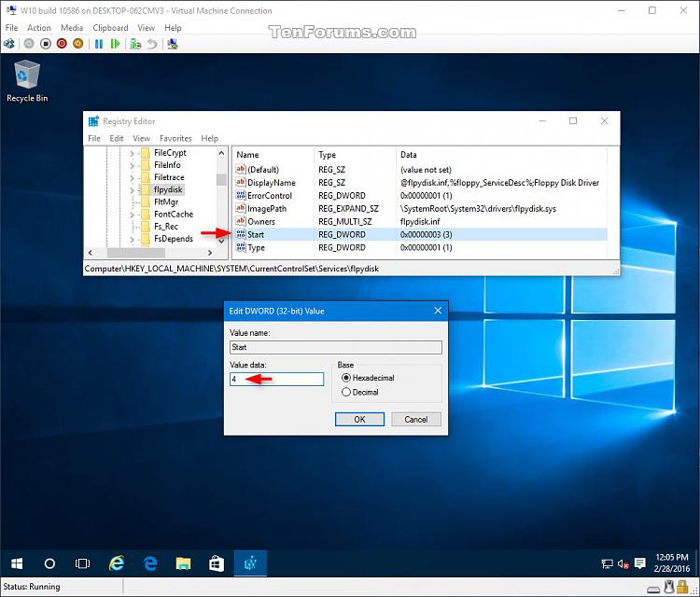Viewport: 700px width, 597px height.
Task: Click the Value name field
Action: (x=336, y=347)
